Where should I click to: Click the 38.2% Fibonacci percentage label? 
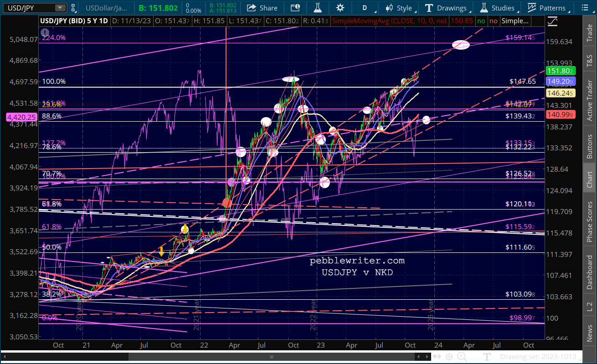[51, 294]
